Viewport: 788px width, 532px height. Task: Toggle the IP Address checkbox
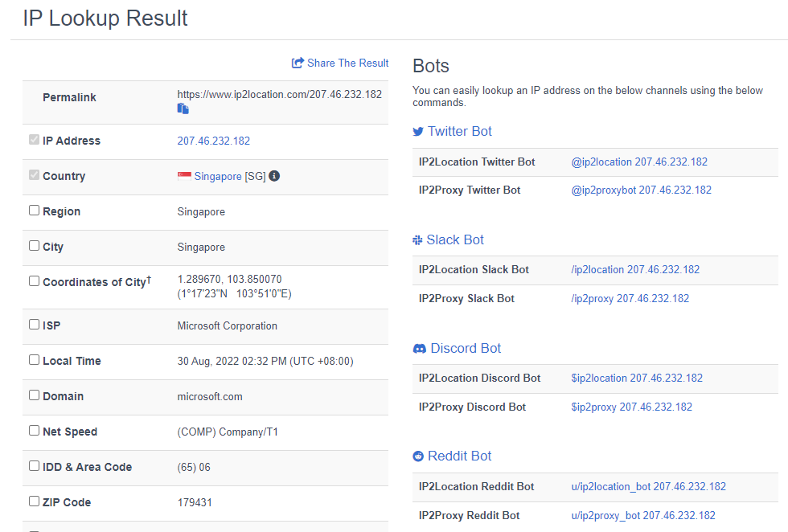coord(34,140)
